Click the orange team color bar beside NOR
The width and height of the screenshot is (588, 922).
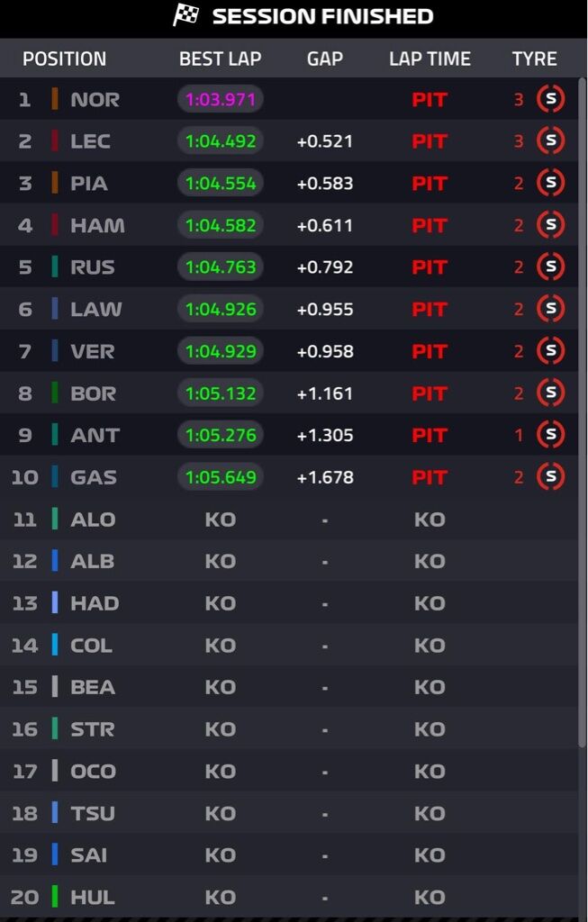coord(55,99)
